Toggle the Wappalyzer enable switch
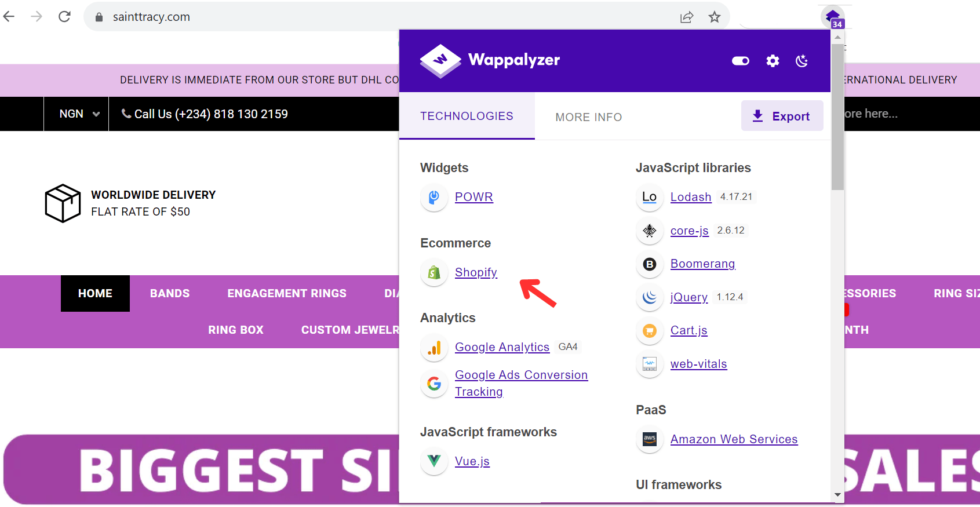 [741, 61]
